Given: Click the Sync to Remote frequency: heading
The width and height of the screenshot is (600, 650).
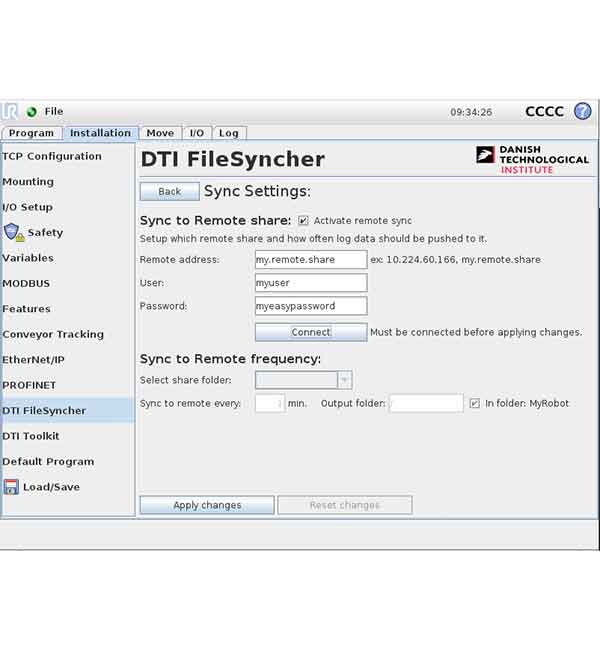Looking at the screenshot, I should (230, 359).
